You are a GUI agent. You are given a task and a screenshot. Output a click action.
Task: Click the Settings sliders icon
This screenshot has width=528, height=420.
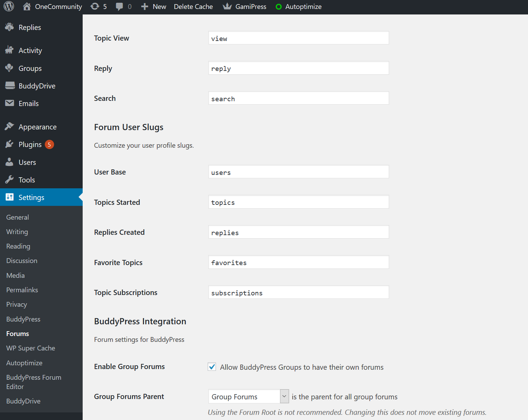click(x=10, y=197)
